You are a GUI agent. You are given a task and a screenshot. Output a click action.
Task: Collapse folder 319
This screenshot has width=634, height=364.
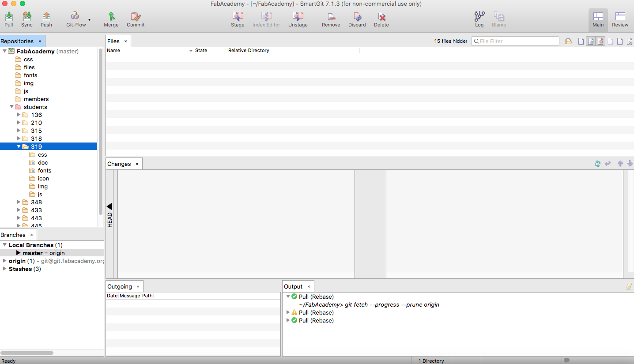pos(19,146)
